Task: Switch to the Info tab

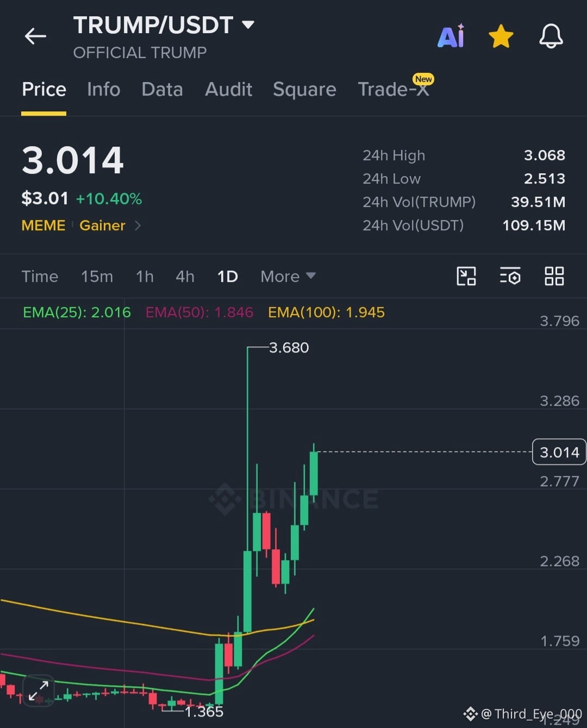Action: tap(103, 89)
